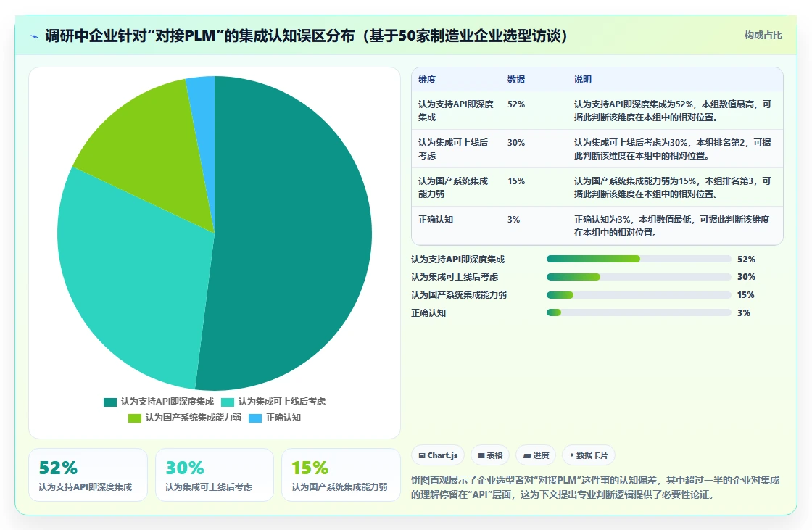812x530 pixels.
Task: Click the blue legend color box for 正确认知
Action: point(255,418)
